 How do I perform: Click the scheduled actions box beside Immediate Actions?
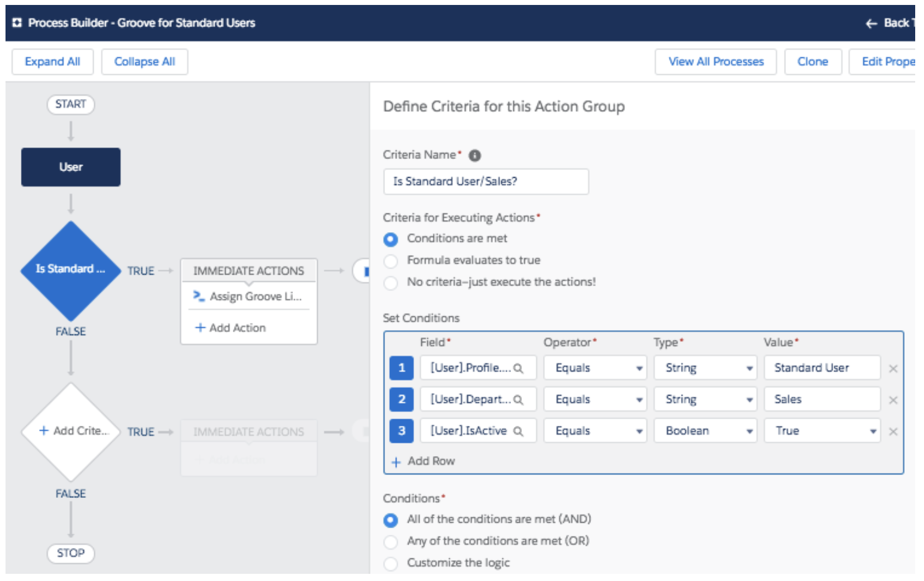pyautogui.click(x=361, y=271)
